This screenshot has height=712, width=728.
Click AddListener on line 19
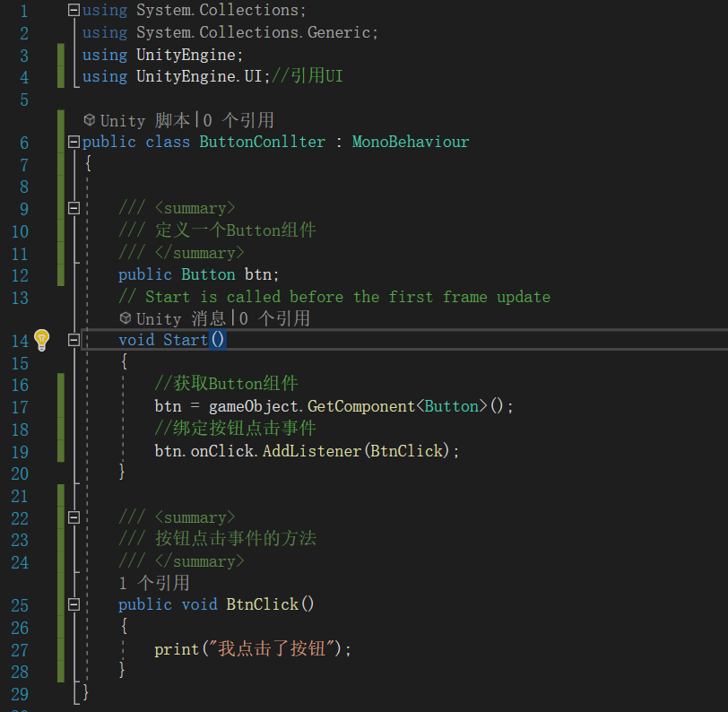(x=312, y=451)
